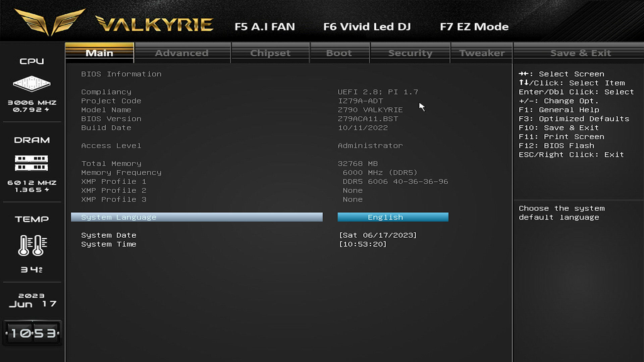644x362 pixels.
Task: Open the Tweaker tab
Action: (482, 53)
